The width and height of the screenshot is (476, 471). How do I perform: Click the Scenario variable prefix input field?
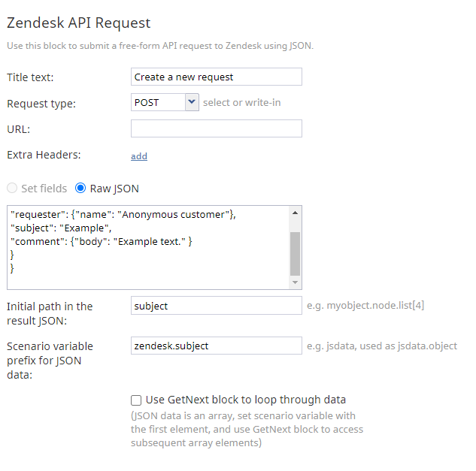click(216, 346)
